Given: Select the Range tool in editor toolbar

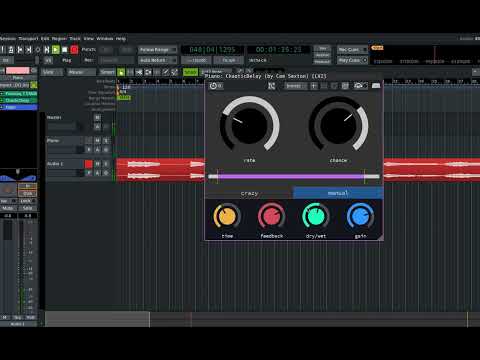Looking at the screenshot, I should click(x=130, y=72).
